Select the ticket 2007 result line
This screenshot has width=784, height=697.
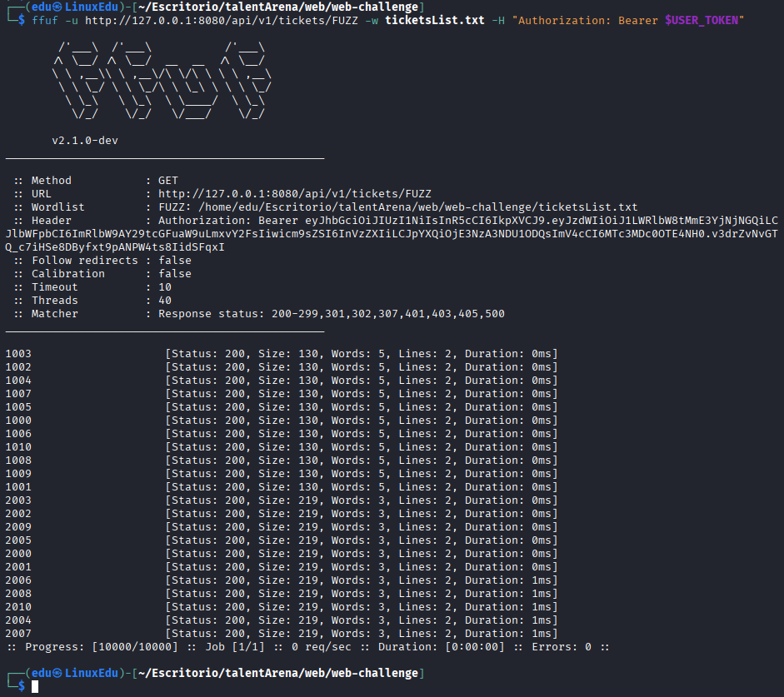[x=282, y=634]
